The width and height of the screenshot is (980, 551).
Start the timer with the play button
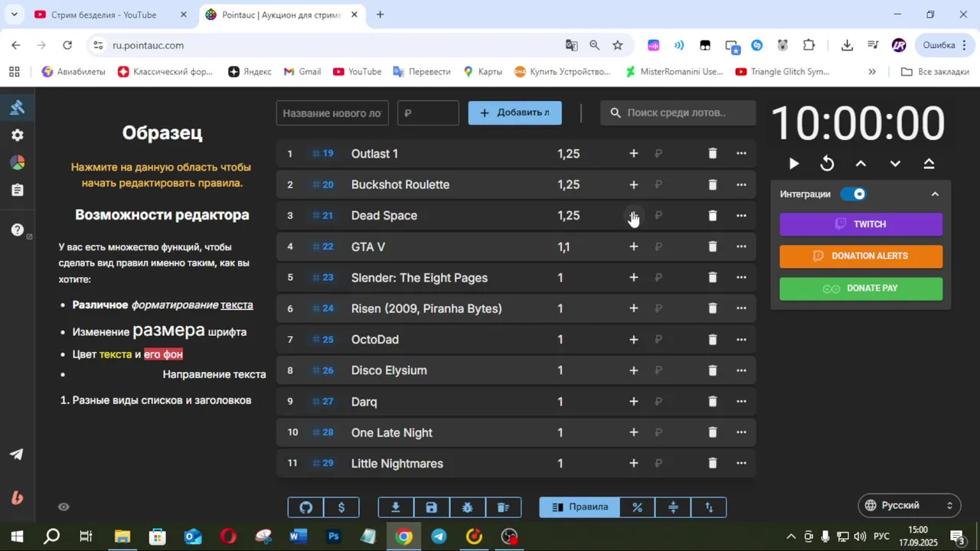click(794, 163)
